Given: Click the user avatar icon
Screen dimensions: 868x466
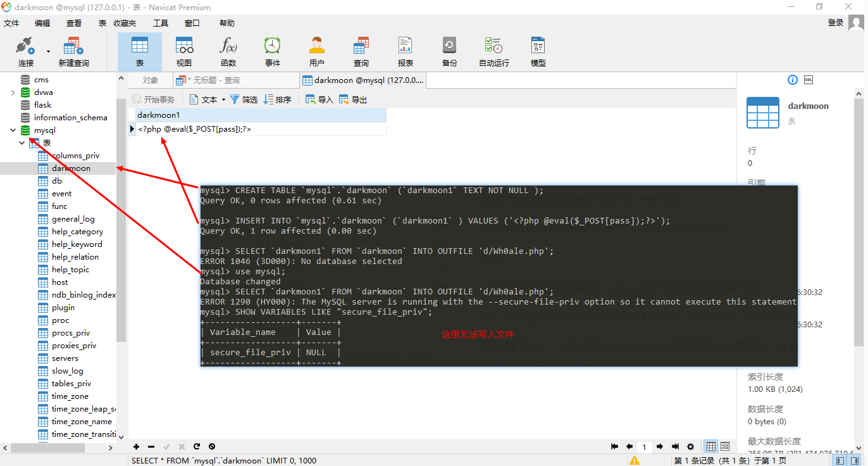Looking at the screenshot, I should pos(856,23).
